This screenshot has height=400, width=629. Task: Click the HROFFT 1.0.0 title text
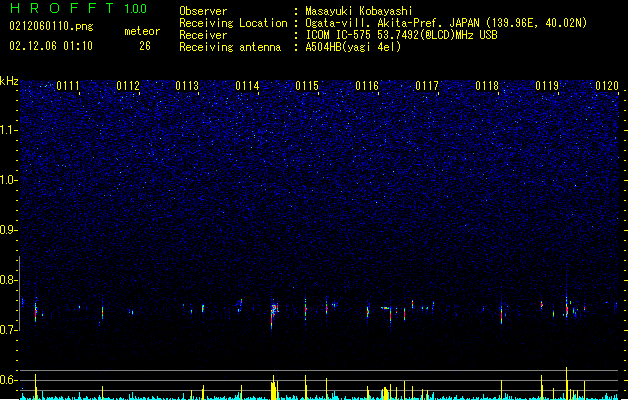point(79,8)
